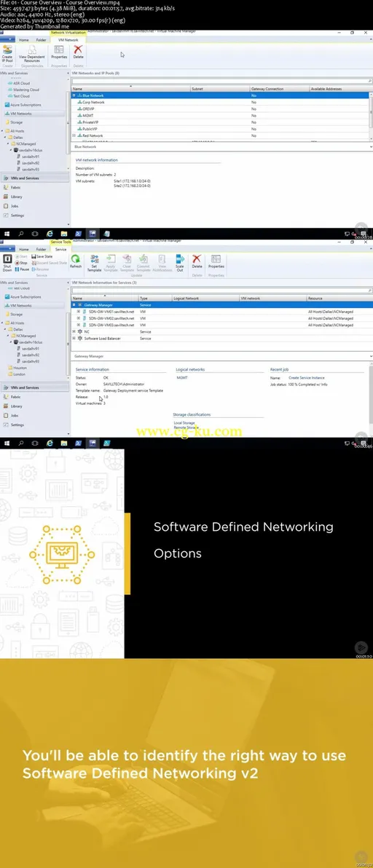Click File Explorer on the second frame's taskbar
This screenshot has width=373, height=868.
coord(63,443)
